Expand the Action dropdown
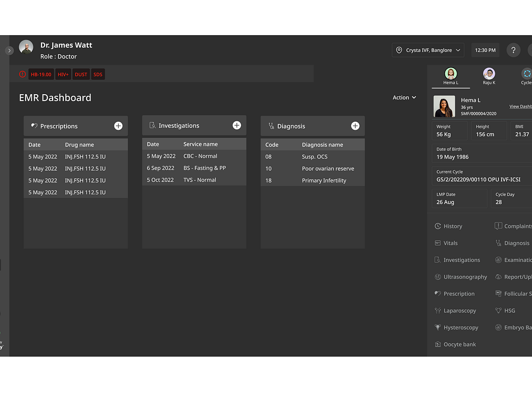532x399 pixels. click(x=404, y=97)
